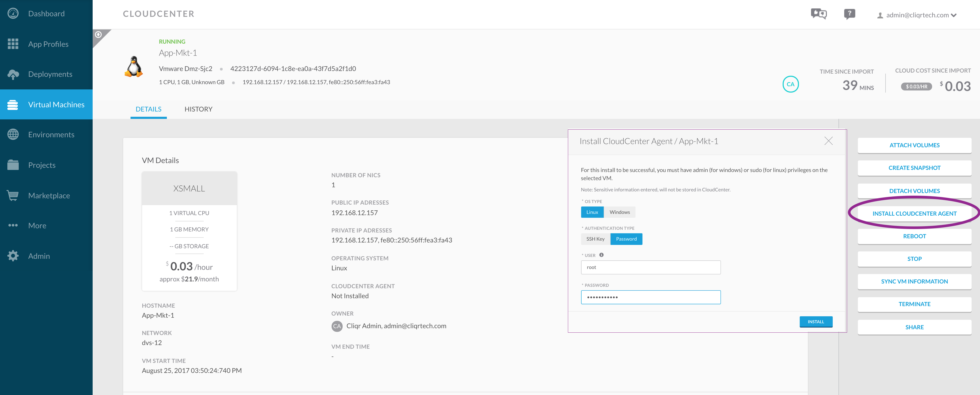The height and width of the screenshot is (395, 980).
Task: Open Environments in sidebar
Action: click(46, 135)
